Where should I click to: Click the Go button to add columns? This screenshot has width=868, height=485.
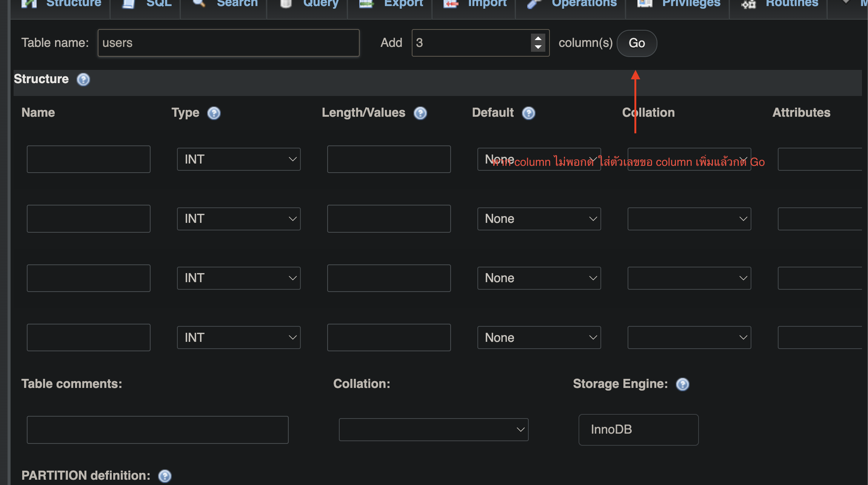coord(637,43)
